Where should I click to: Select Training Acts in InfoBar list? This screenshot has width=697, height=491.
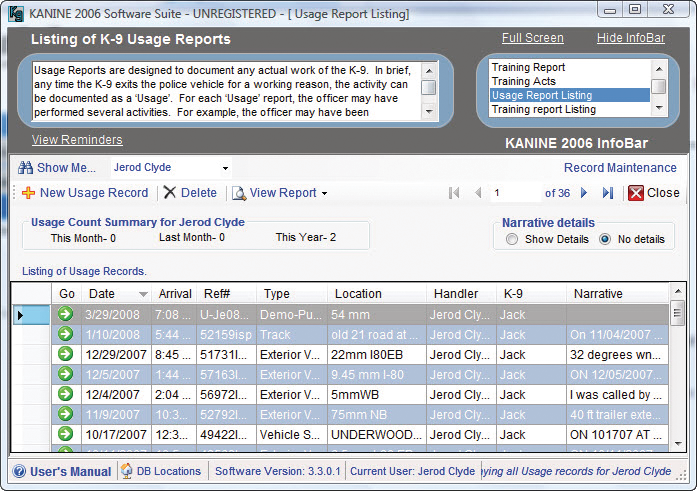(x=522, y=81)
